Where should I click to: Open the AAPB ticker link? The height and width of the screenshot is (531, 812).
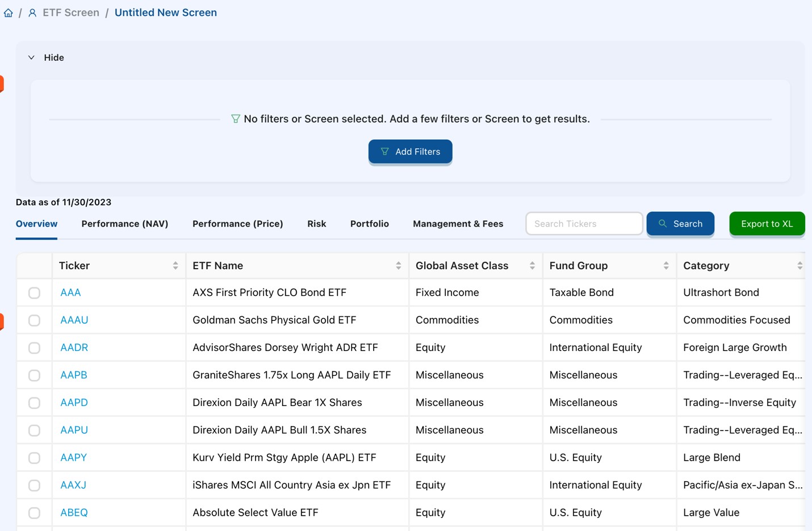pyautogui.click(x=74, y=375)
